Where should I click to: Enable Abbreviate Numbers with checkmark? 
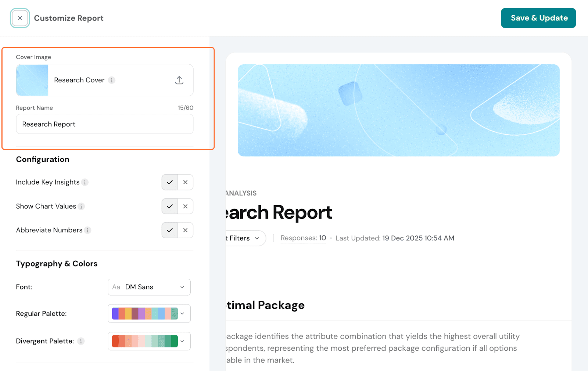pyautogui.click(x=170, y=230)
